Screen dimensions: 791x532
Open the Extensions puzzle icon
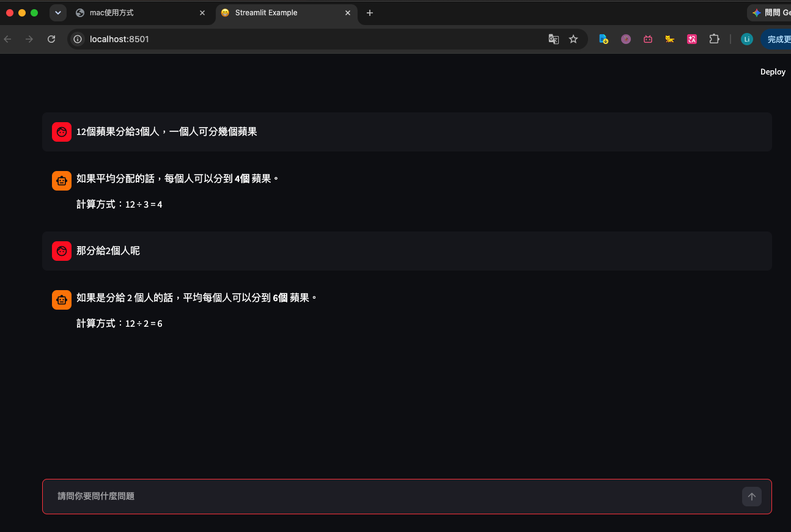tap(714, 39)
